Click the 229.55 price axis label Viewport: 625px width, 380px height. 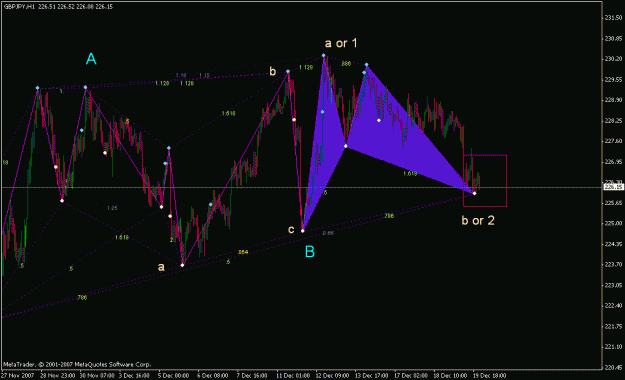click(x=613, y=80)
